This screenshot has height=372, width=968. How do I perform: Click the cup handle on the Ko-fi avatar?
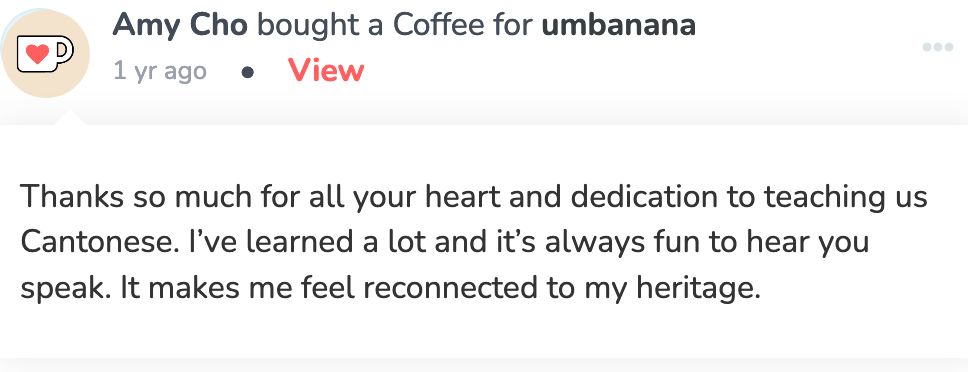(64, 49)
